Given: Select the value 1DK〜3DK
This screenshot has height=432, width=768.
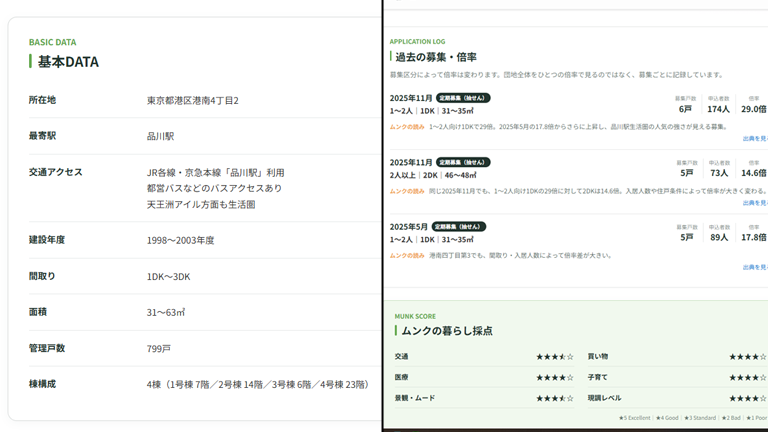Looking at the screenshot, I should tap(168, 277).
